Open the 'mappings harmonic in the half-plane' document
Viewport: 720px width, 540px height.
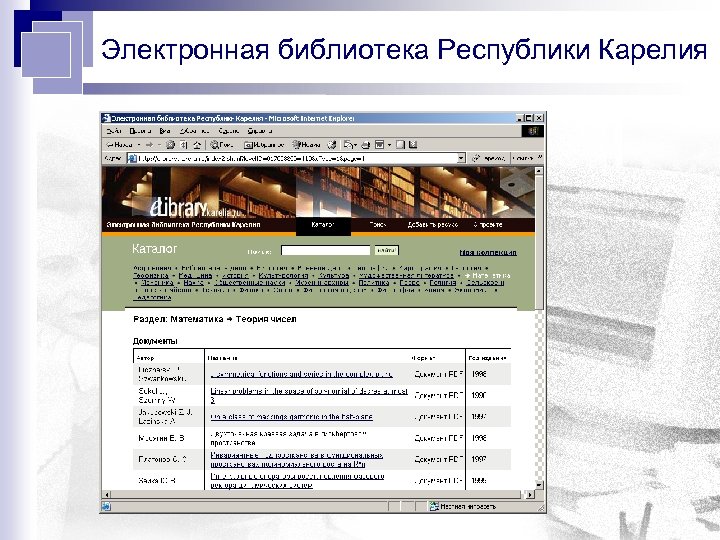292,417
